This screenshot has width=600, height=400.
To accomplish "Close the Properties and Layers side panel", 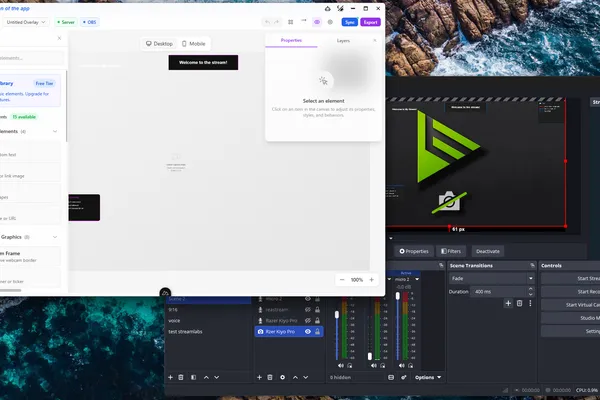I will [x=375, y=40].
